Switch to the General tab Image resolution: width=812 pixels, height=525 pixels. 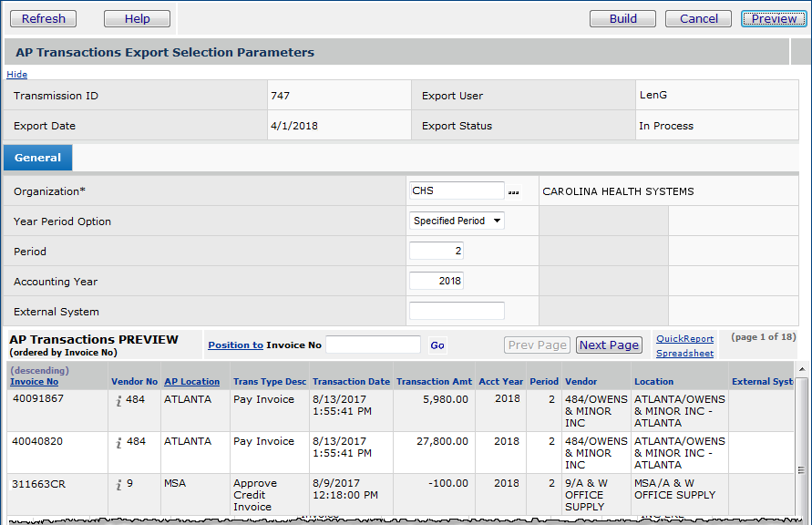(x=37, y=158)
